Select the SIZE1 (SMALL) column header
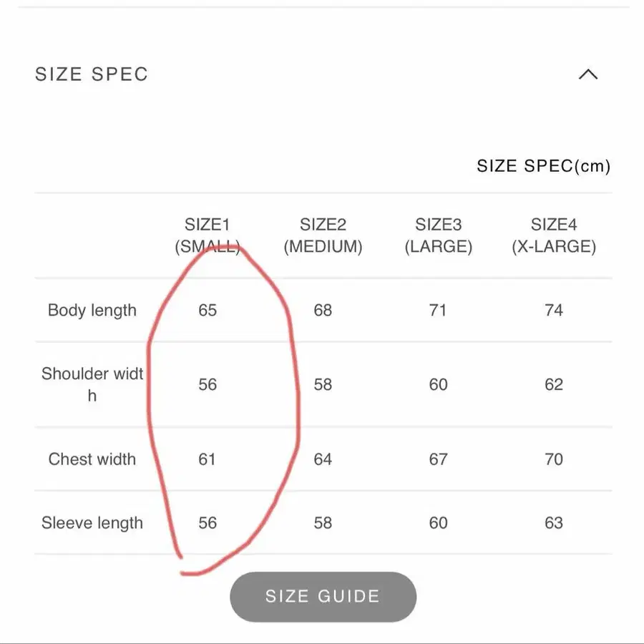This screenshot has width=644, height=644. tap(208, 236)
